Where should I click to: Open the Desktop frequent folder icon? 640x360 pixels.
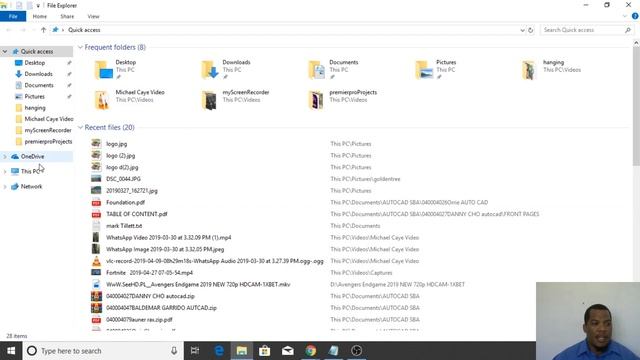104,69
